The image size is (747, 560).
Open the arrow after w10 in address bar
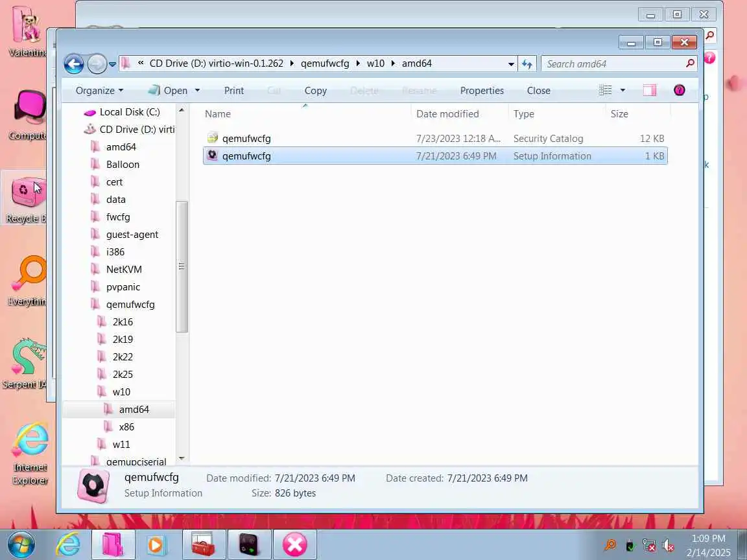(x=393, y=64)
